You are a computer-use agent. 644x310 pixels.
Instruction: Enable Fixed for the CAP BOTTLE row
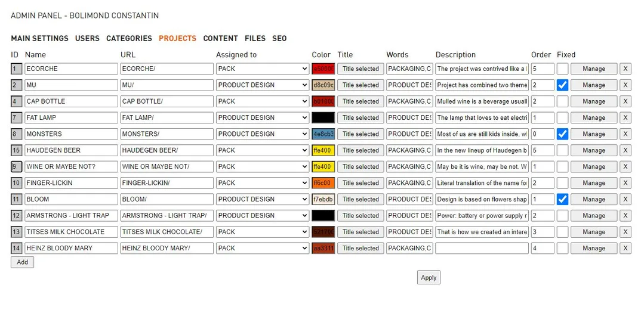coord(563,101)
